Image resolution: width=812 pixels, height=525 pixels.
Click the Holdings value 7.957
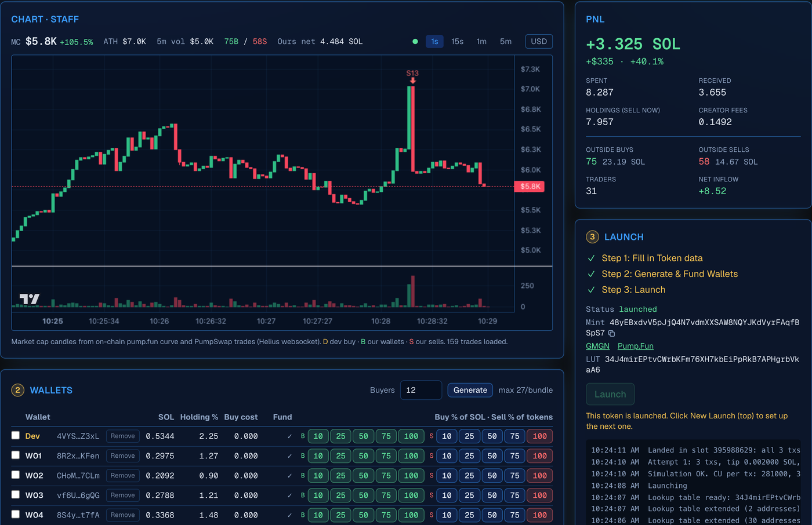(600, 122)
